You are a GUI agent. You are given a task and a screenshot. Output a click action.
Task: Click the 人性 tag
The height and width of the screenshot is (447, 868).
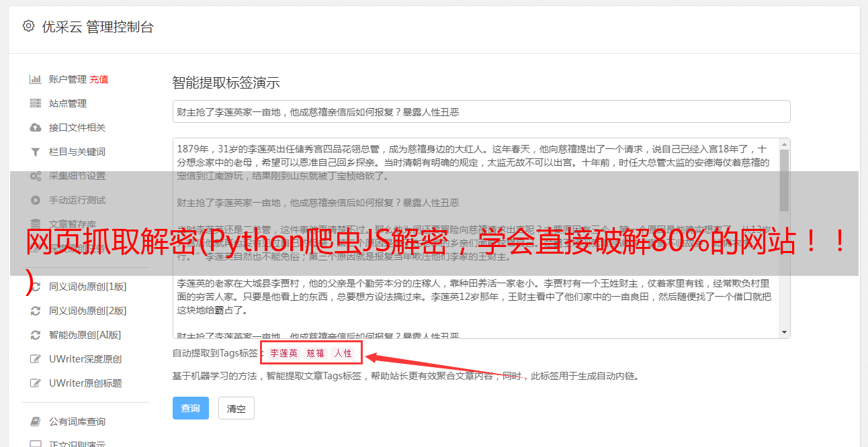[343, 353]
